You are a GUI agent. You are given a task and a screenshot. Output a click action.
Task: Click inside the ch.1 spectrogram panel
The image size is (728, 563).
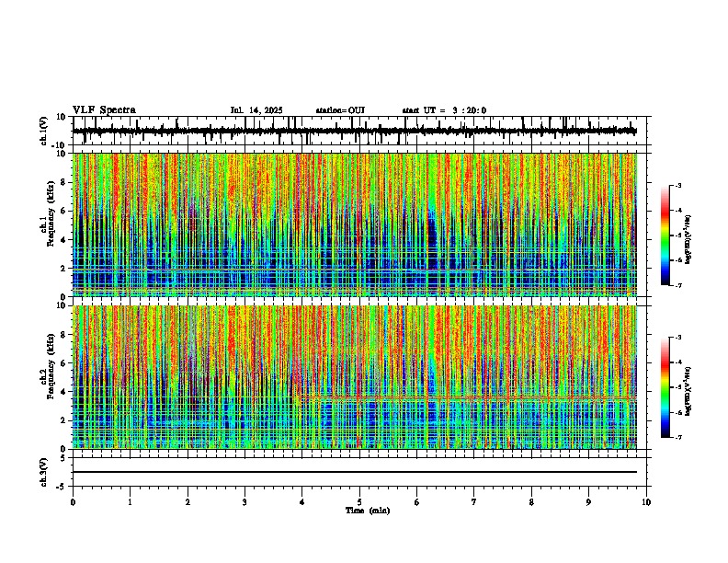(x=354, y=224)
